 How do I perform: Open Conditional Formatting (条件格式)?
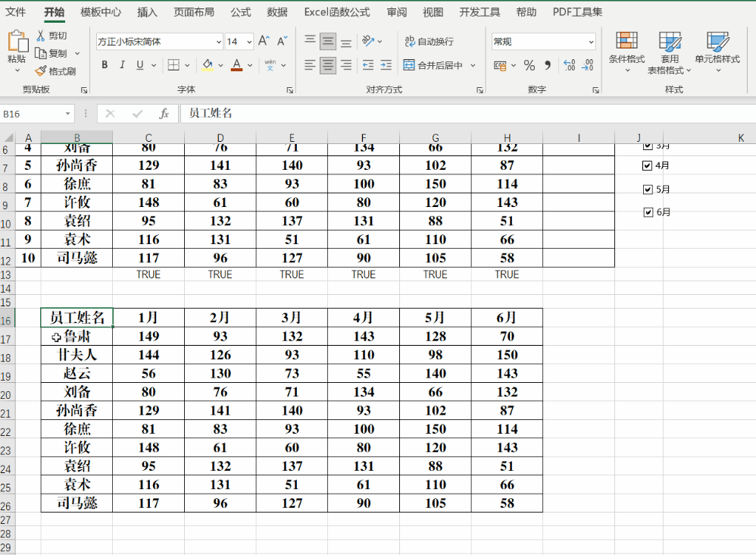[x=626, y=52]
